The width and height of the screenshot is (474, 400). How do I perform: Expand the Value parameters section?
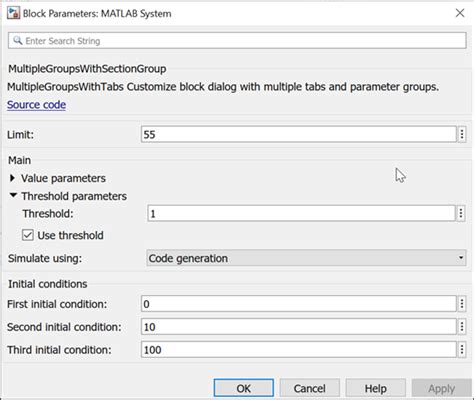[x=12, y=178]
